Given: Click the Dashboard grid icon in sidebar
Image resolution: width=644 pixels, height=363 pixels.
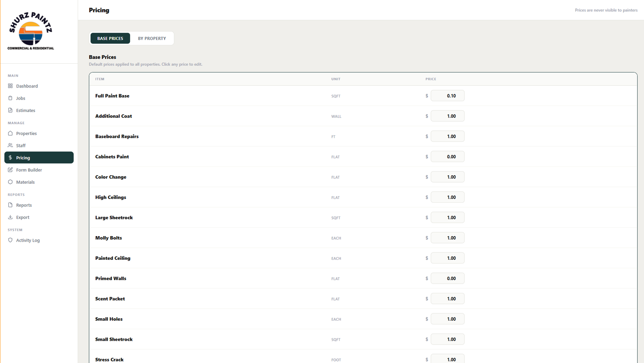Looking at the screenshot, I should pyautogui.click(x=10, y=86).
